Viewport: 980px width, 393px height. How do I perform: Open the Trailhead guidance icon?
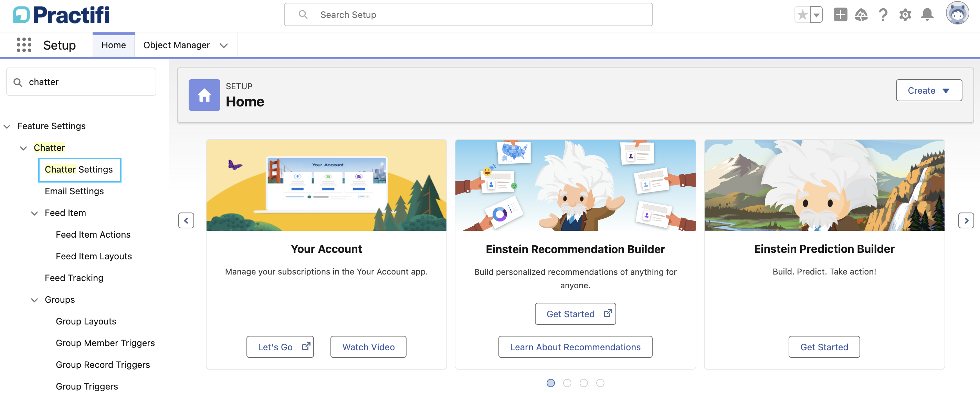click(861, 15)
